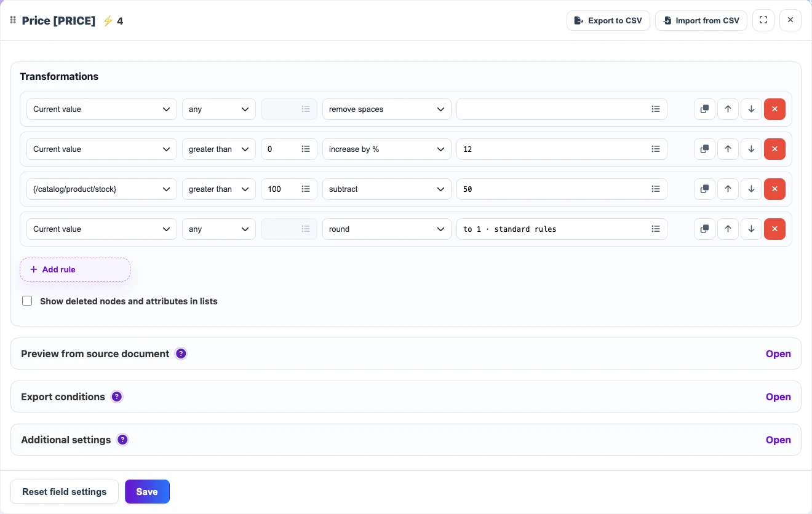Move the subtract rule up

pyautogui.click(x=728, y=189)
